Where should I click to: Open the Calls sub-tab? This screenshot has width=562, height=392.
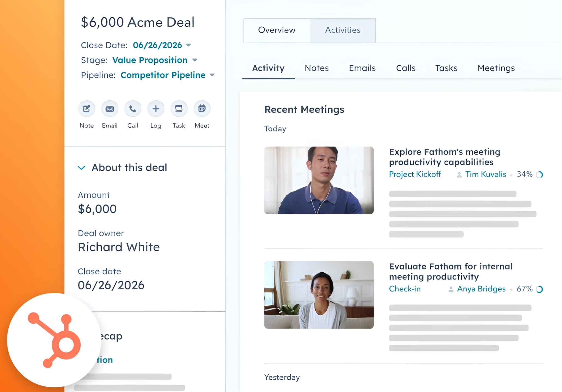406,68
